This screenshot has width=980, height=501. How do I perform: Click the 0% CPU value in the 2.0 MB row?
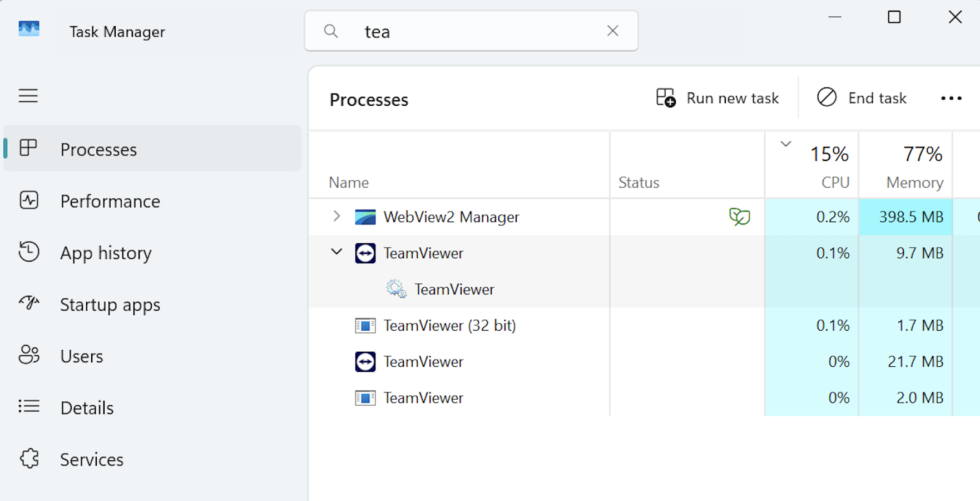point(839,398)
